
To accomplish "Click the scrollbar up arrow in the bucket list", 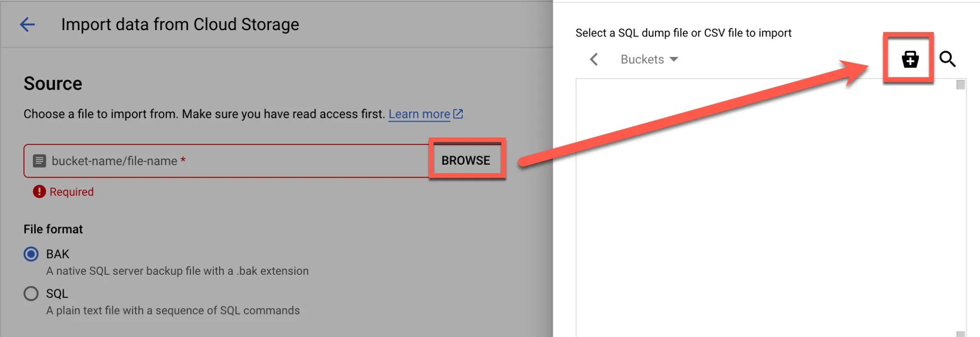I will [x=960, y=85].
